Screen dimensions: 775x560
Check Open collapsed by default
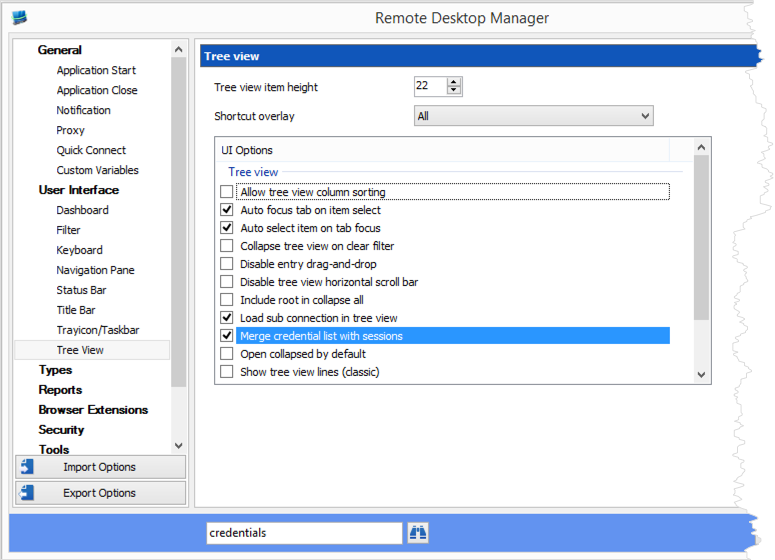click(227, 354)
